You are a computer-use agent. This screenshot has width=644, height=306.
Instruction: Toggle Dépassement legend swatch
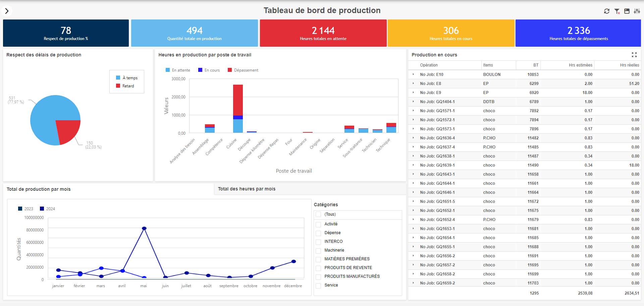(x=230, y=70)
